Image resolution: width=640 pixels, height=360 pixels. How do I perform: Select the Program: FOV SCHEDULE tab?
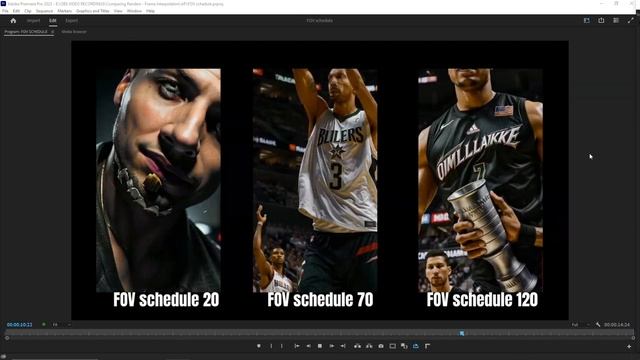(x=26, y=31)
